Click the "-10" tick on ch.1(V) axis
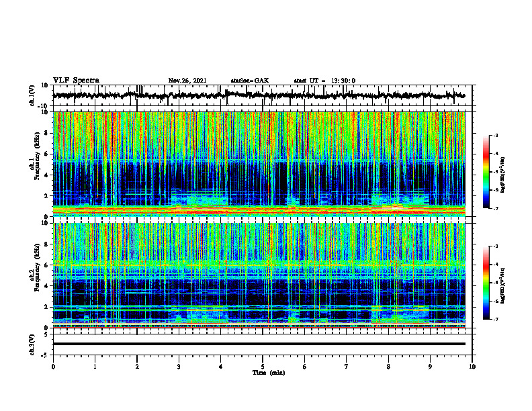Image resolution: width=532 pixels, height=411 pixels. click(44, 106)
